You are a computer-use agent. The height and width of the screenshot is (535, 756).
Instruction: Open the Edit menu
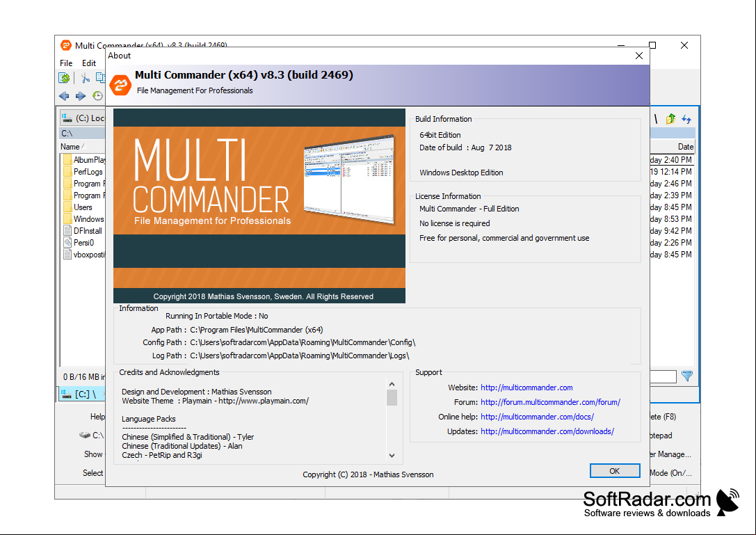click(89, 63)
